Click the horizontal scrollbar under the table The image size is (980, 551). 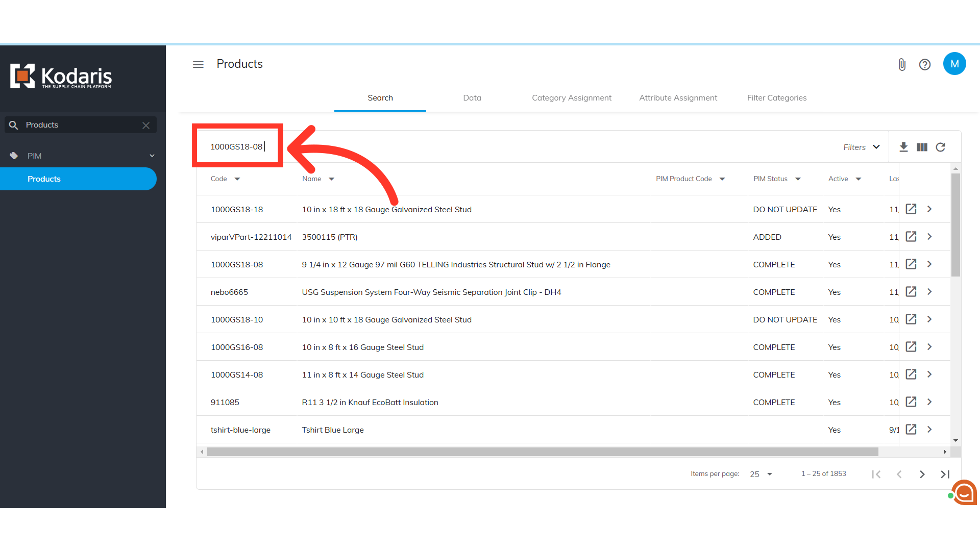pos(542,452)
